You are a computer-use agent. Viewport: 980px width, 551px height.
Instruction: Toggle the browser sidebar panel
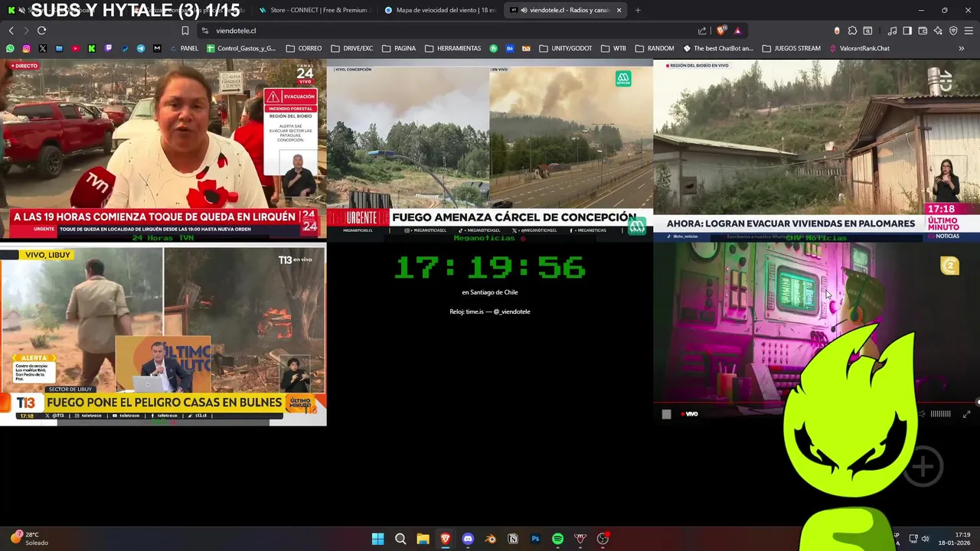tap(907, 31)
